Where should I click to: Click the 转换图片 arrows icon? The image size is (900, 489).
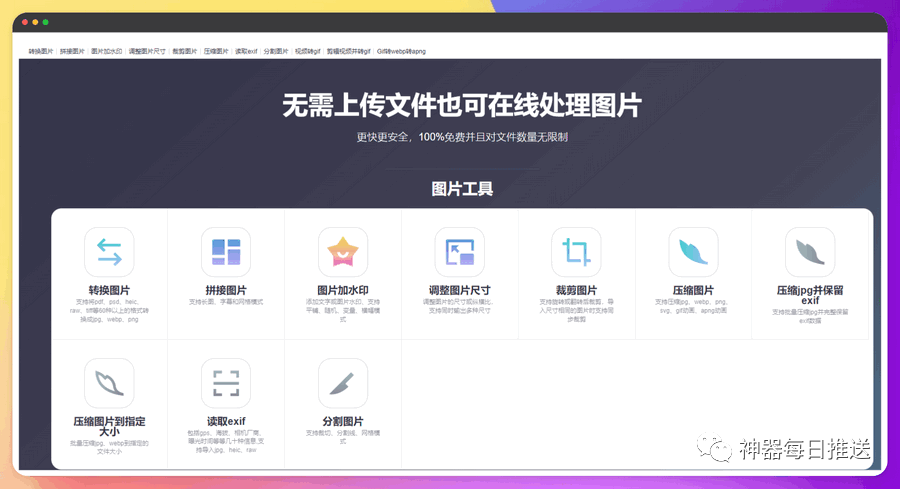[109, 252]
